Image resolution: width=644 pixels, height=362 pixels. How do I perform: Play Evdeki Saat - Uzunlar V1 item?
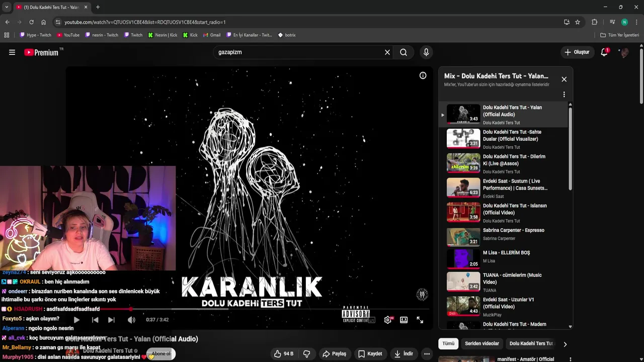pyautogui.click(x=503, y=307)
